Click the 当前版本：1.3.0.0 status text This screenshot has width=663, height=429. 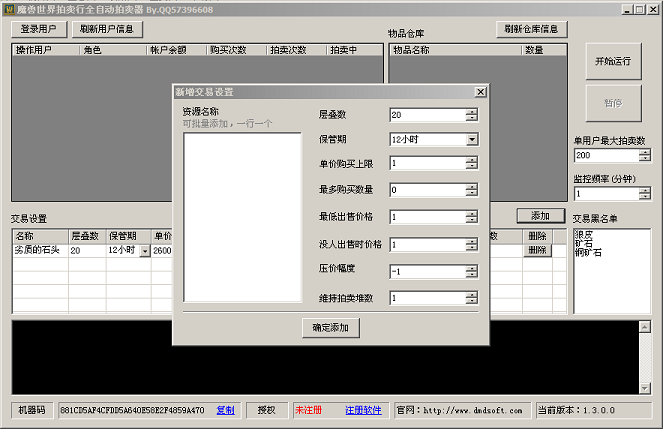point(576,410)
